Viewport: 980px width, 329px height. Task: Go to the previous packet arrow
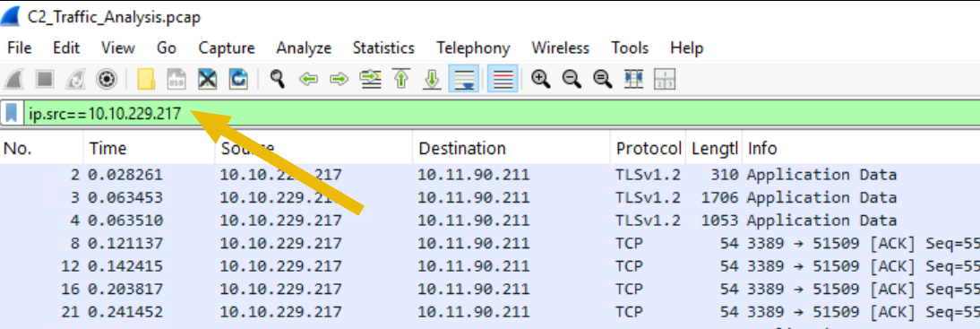tap(308, 79)
